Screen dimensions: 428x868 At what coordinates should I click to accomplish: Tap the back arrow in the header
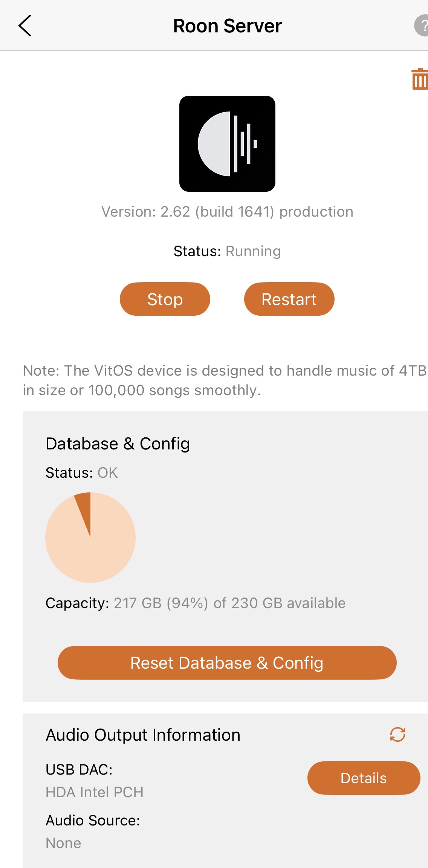[x=25, y=26]
